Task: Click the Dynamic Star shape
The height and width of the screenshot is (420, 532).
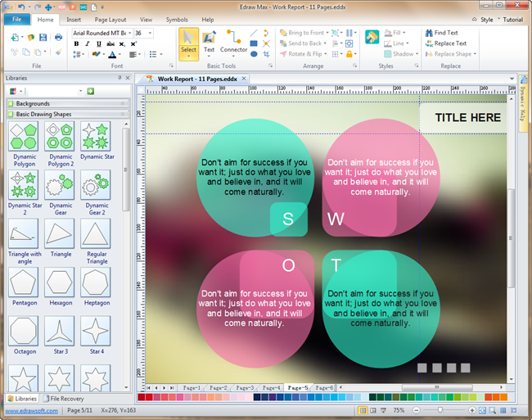Action: pyautogui.click(x=97, y=135)
